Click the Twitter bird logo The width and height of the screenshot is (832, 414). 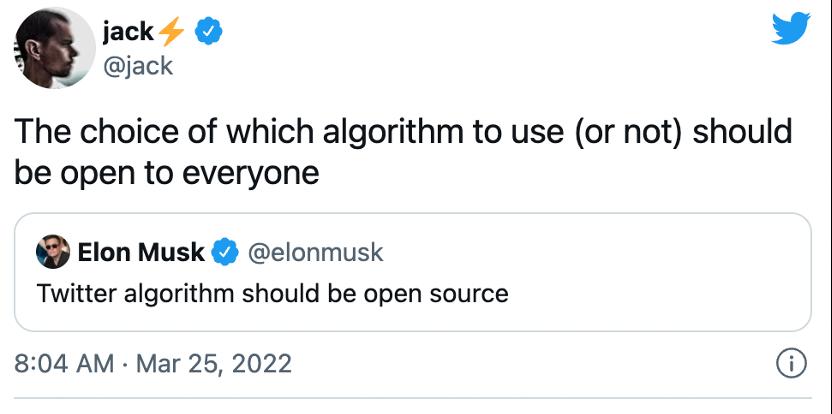(x=791, y=28)
